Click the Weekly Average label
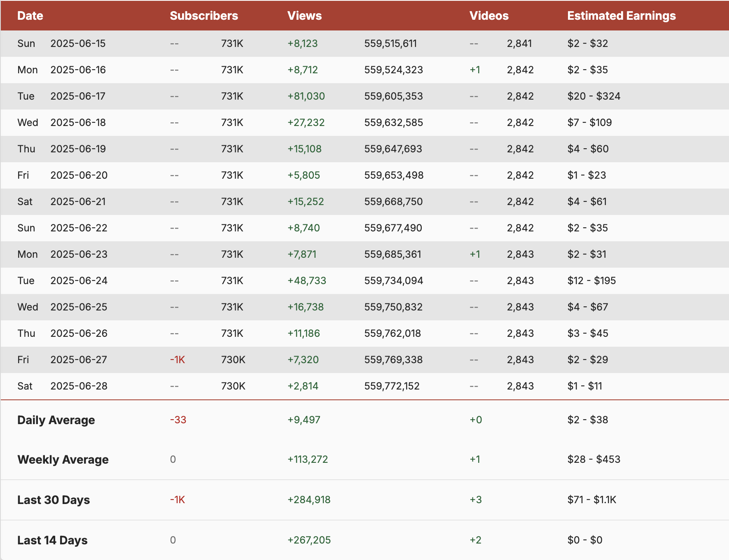Viewport: 729px width, 560px height. [63, 460]
